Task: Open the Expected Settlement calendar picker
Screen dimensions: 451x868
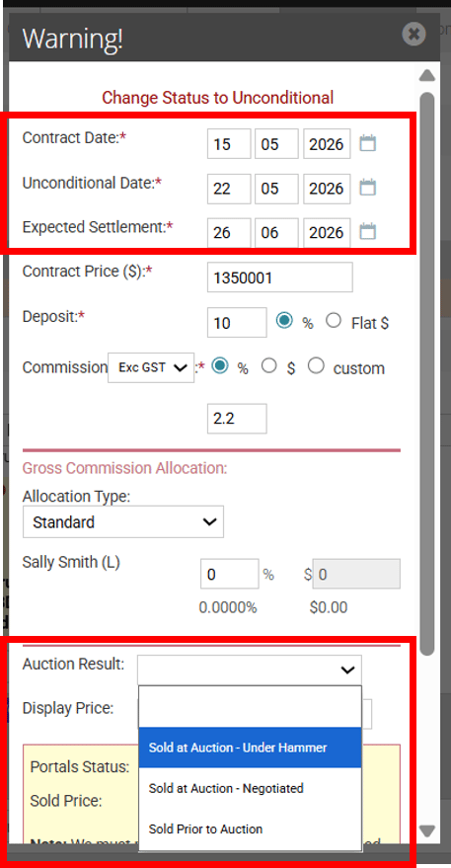Action: pos(368,231)
